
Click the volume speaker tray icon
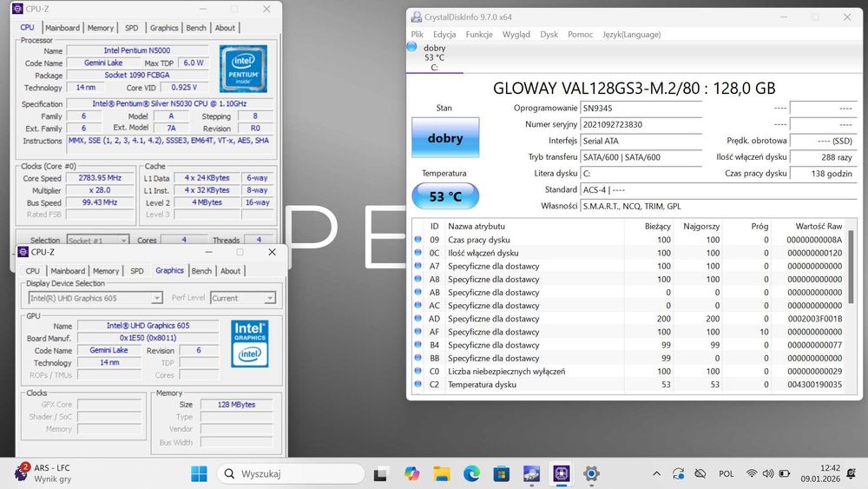tap(768, 473)
